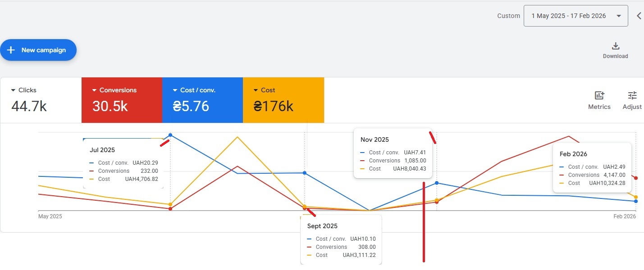
Task: Open the Cost metric dropdown
Action: 265,90
